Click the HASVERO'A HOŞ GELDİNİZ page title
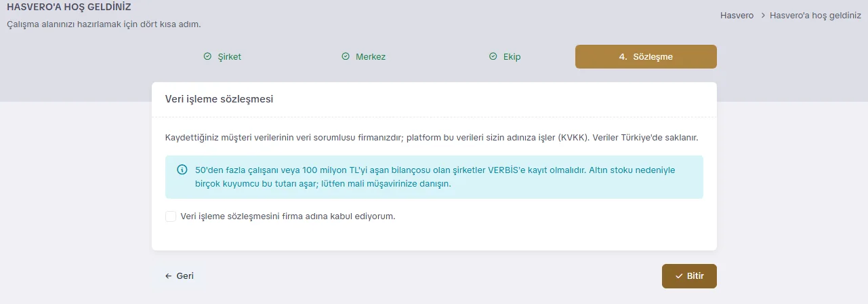868x304 pixels. pos(69,7)
